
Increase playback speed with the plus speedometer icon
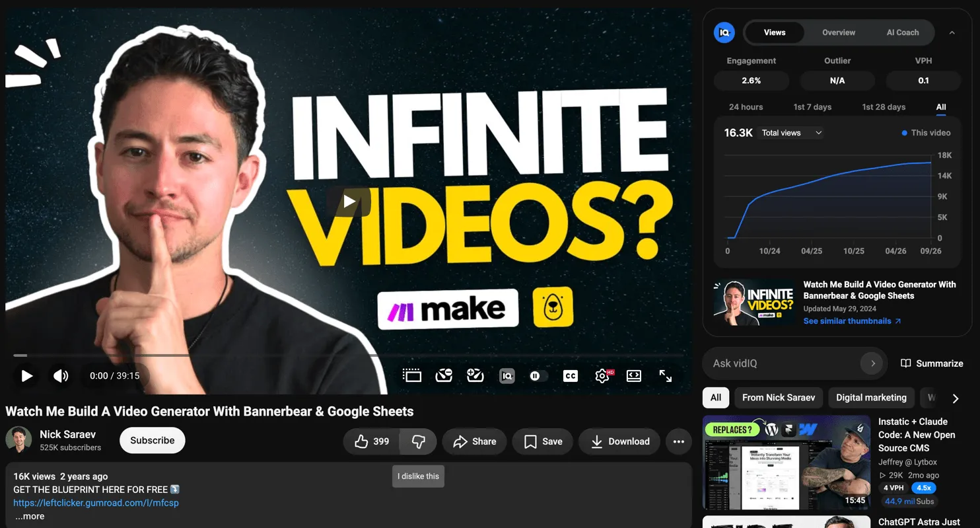475,376
